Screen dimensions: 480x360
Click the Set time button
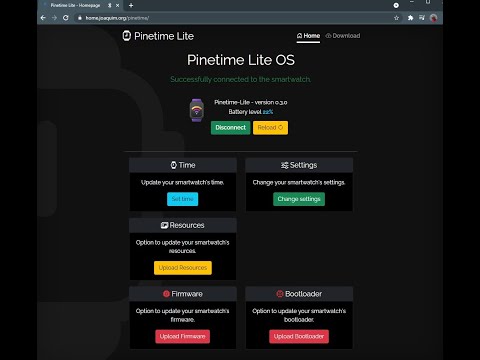(182, 199)
